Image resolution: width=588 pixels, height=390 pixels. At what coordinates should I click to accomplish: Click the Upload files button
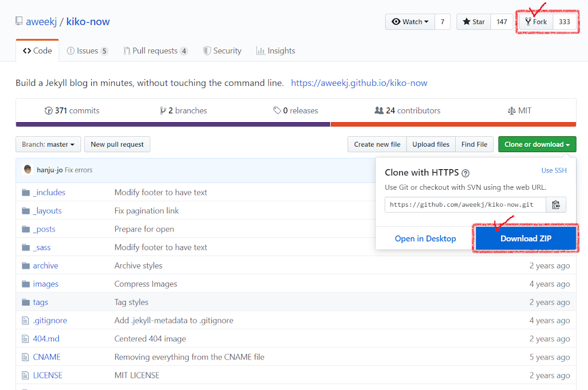[x=431, y=144]
